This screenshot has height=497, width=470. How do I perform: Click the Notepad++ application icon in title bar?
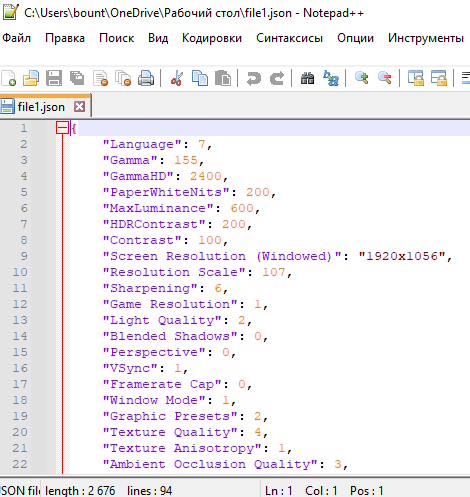[11, 12]
